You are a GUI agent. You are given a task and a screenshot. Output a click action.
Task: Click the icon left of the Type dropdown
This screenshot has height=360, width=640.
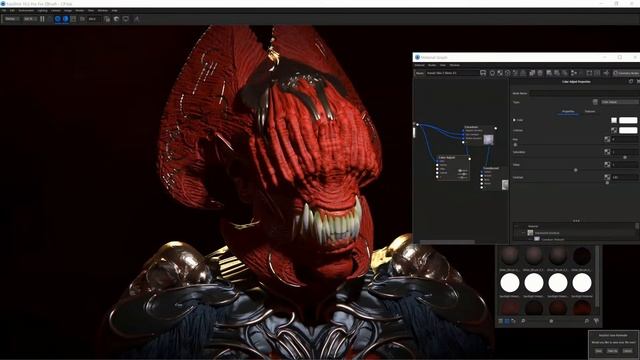[595, 102]
